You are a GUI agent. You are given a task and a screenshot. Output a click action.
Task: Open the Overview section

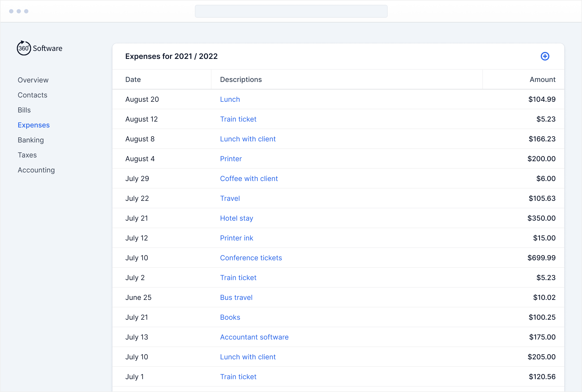tap(33, 80)
